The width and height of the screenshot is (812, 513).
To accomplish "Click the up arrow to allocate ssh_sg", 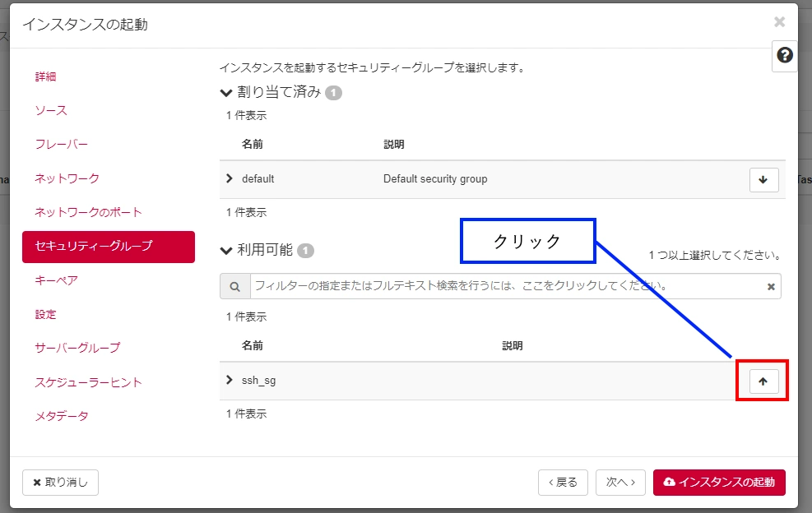I will pyautogui.click(x=763, y=381).
